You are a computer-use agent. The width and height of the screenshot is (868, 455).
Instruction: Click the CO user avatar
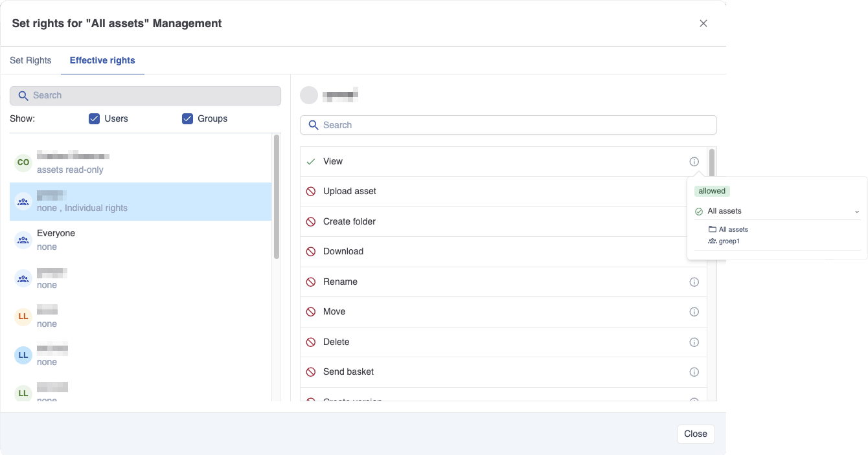click(23, 163)
